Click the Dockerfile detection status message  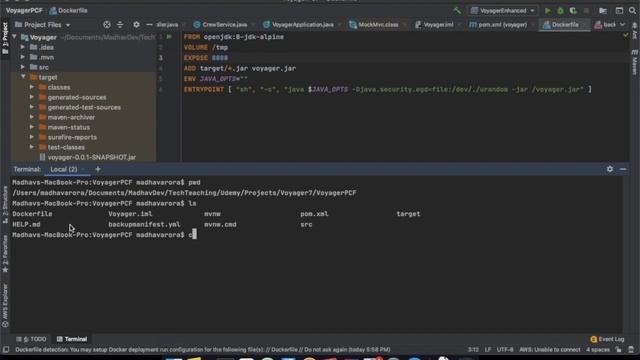[x=202, y=350]
